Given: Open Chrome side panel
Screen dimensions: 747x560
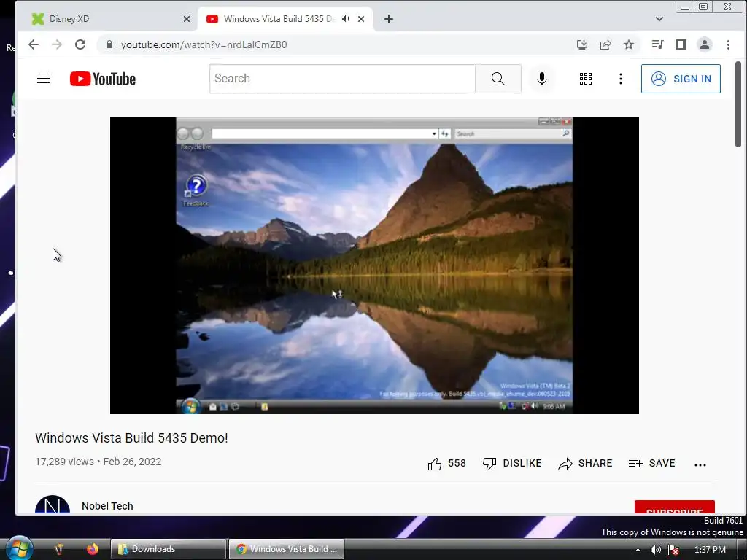Looking at the screenshot, I should coord(681,44).
